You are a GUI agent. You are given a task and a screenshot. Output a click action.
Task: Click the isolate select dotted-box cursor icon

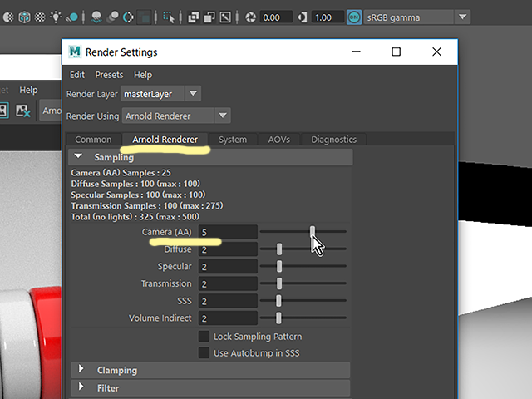point(169,17)
